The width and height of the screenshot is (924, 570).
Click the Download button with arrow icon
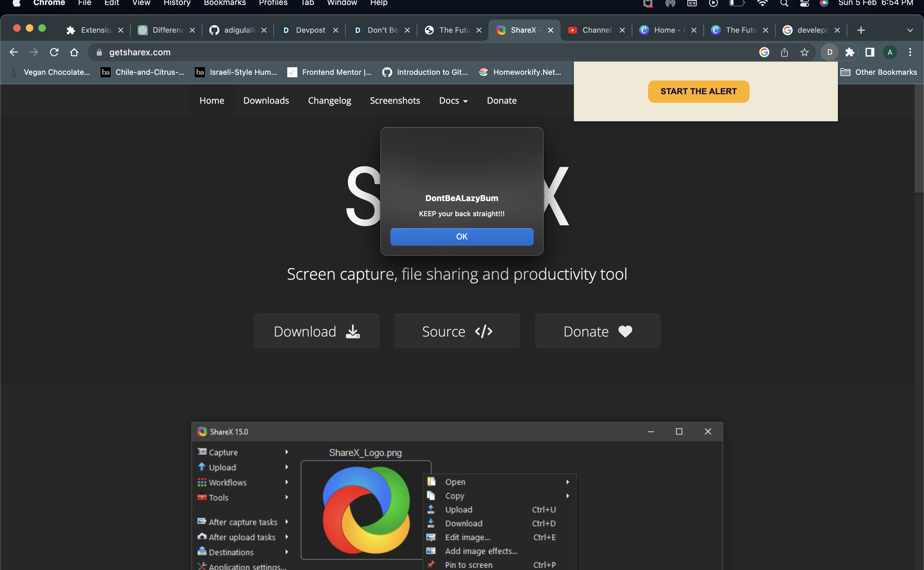coord(316,332)
